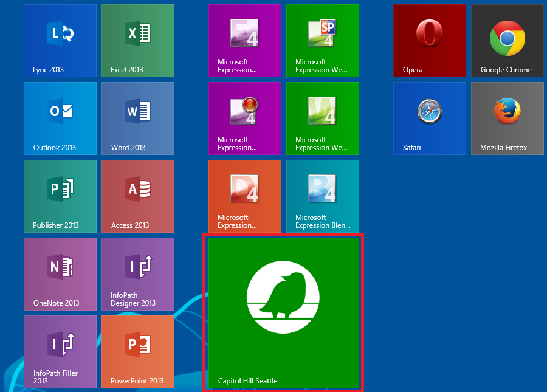Launch Microsoft Expression Blend teal tile

323,196
